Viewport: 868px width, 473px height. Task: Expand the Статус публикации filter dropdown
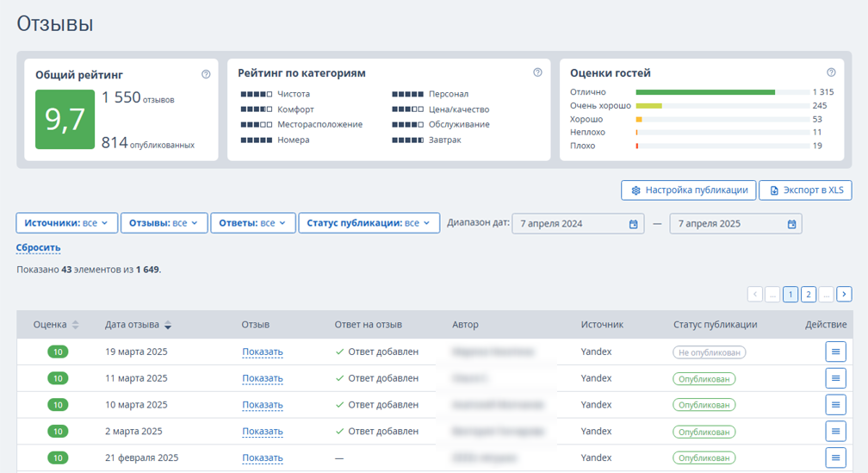pyautogui.click(x=369, y=223)
